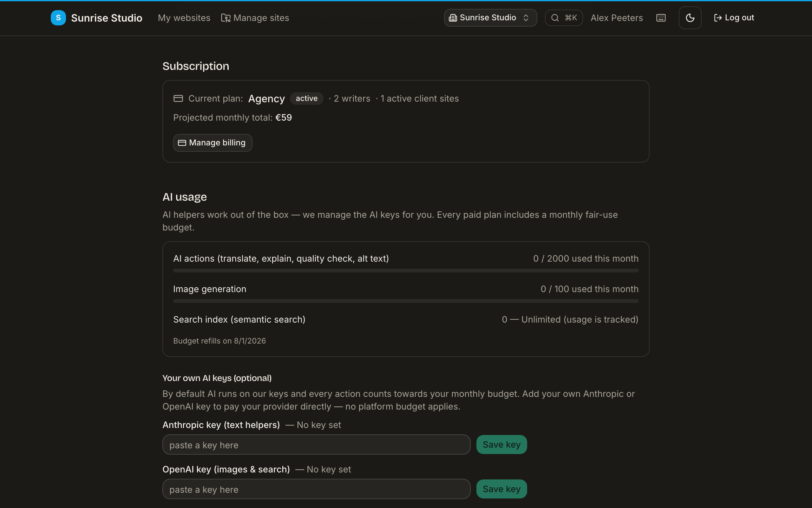Save the Anthropic key

(x=501, y=444)
